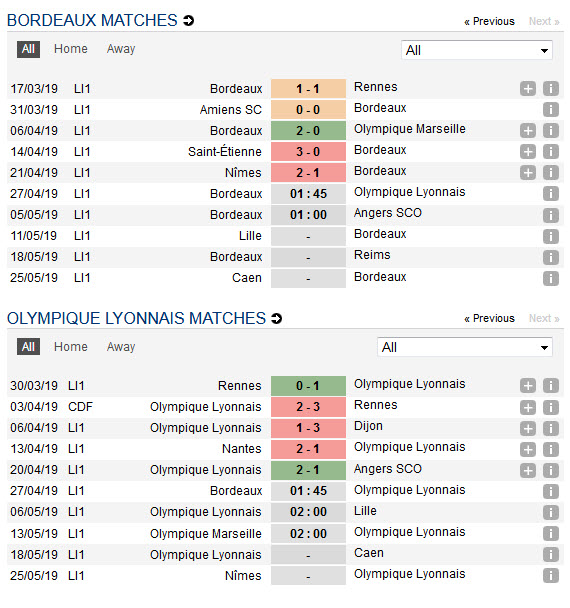Select Away tab in Olympique Lyonnais matches

(121, 347)
